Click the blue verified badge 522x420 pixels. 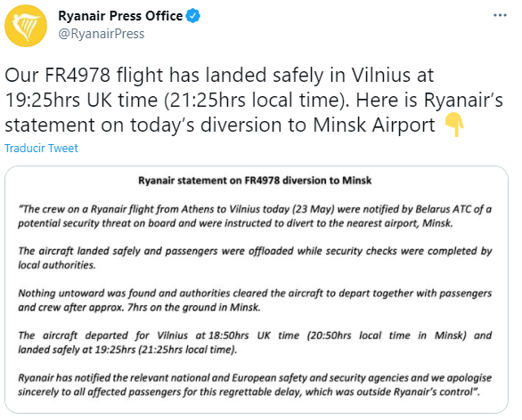point(192,16)
